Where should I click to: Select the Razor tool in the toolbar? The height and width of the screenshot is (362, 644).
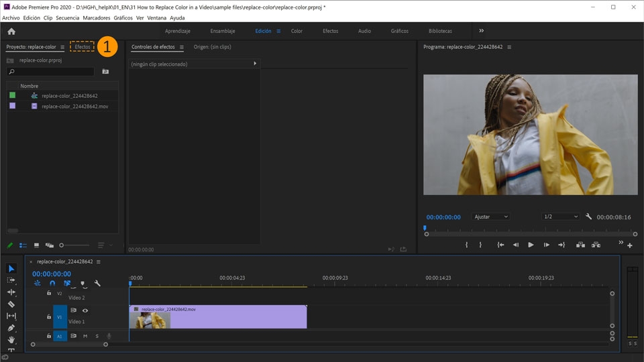(x=11, y=304)
